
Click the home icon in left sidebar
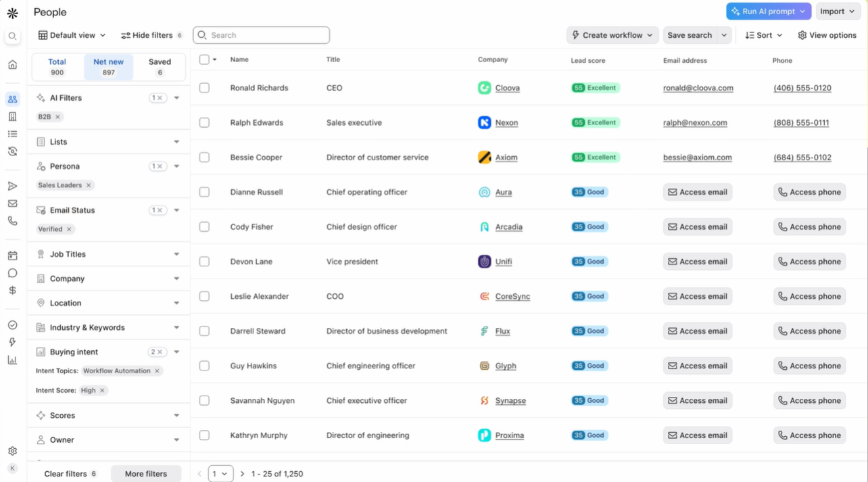tap(12, 65)
